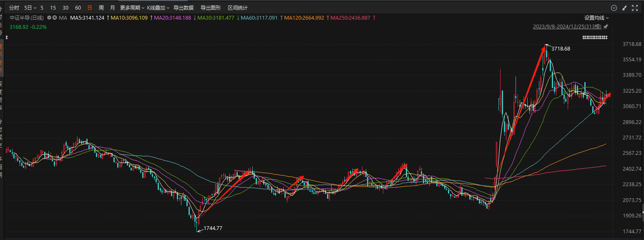This screenshot has width=644, height=240.
Task: Click 区间统计 range statistics button
Action: [x=238, y=8]
